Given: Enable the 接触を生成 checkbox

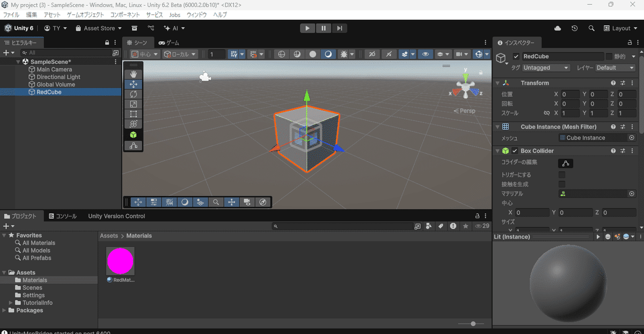Looking at the screenshot, I should [x=562, y=184].
